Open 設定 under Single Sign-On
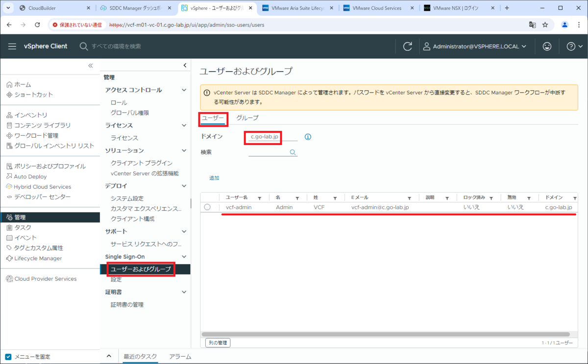The height and width of the screenshot is (364, 588). tap(116, 279)
